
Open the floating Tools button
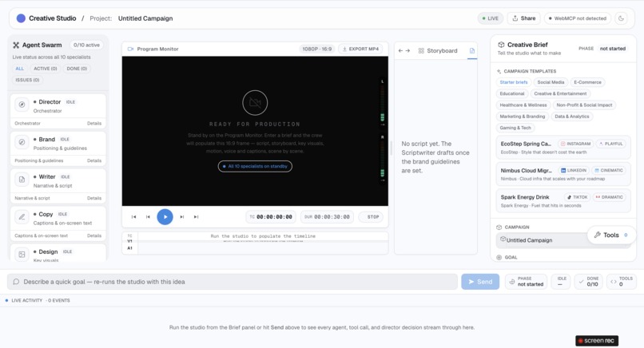tap(611, 235)
